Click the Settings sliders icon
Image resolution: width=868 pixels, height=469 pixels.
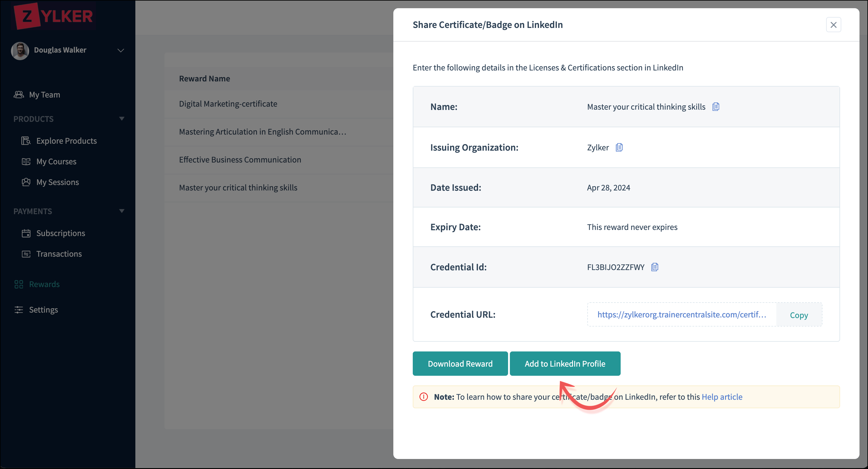(x=19, y=310)
